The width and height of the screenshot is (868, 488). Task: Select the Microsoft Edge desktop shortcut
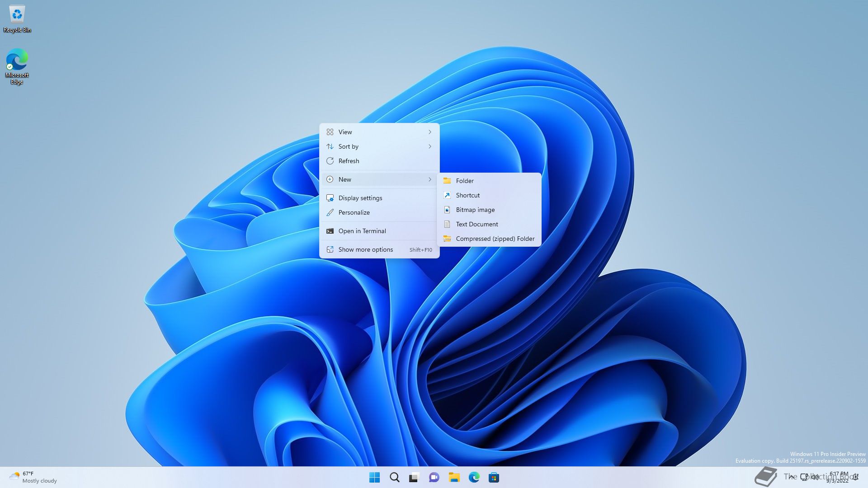(x=17, y=66)
